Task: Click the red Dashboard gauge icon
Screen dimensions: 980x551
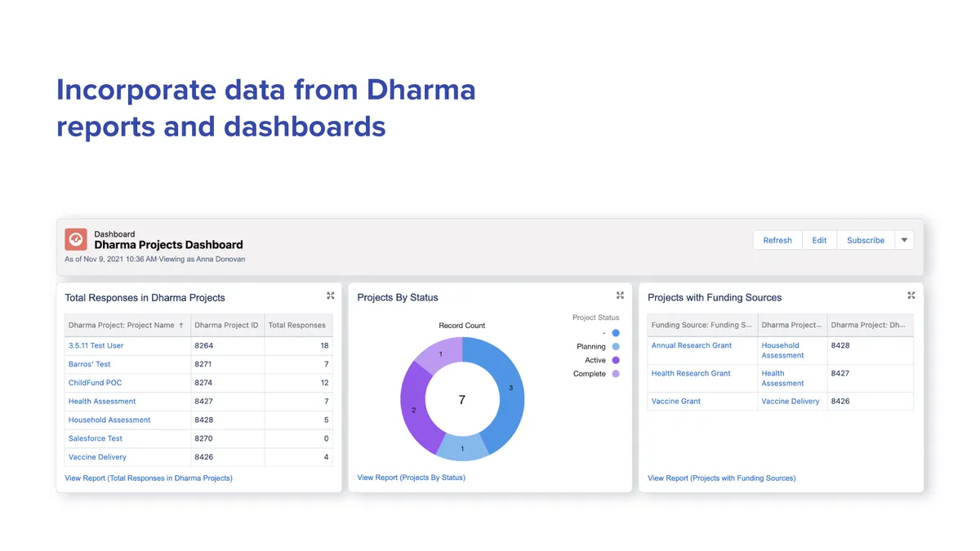Action: pos(76,239)
